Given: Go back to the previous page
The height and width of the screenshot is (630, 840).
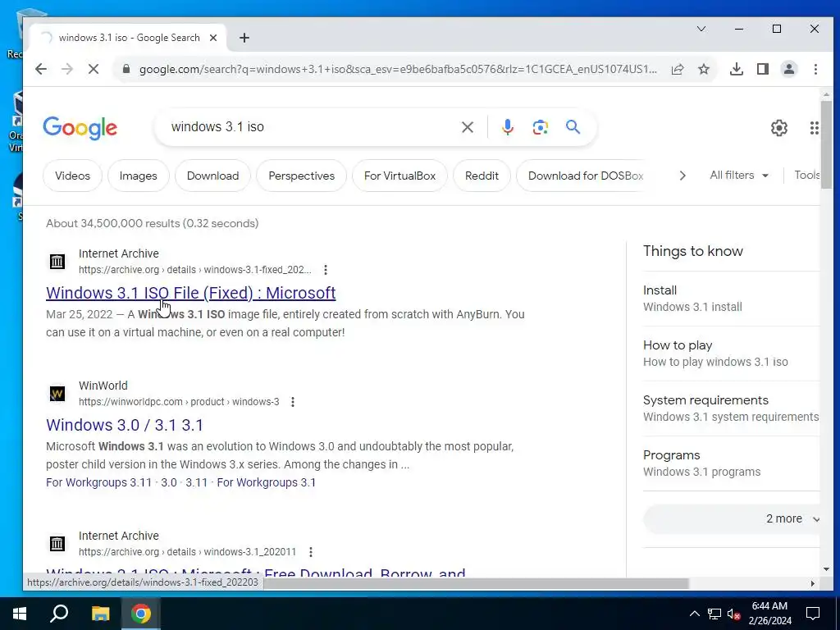Looking at the screenshot, I should tap(41, 69).
